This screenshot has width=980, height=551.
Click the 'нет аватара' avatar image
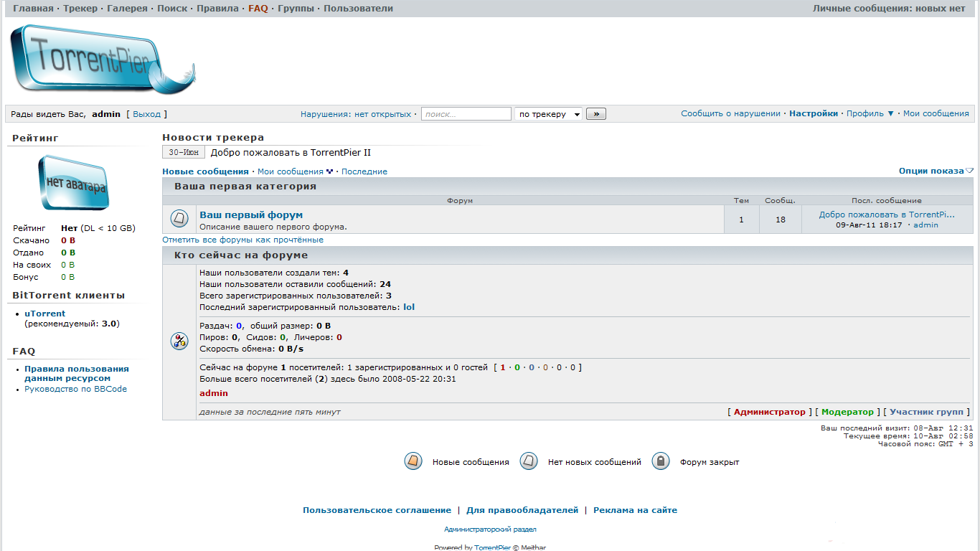click(x=73, y=184)
